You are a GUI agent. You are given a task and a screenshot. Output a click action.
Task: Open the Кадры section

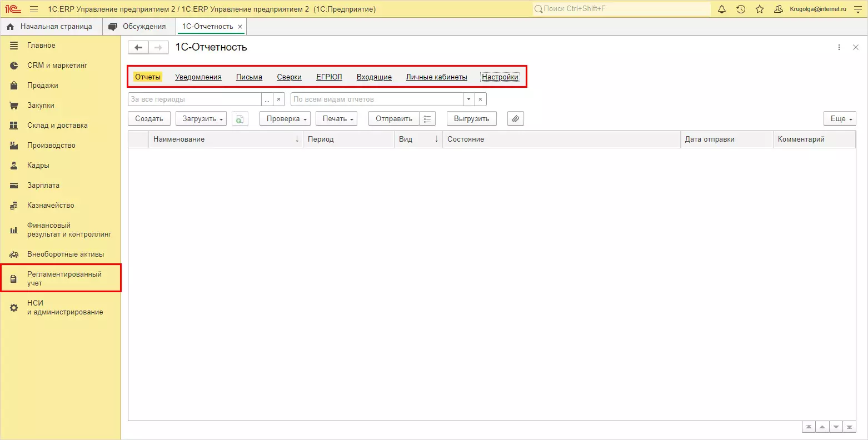[x=61, y=166]
